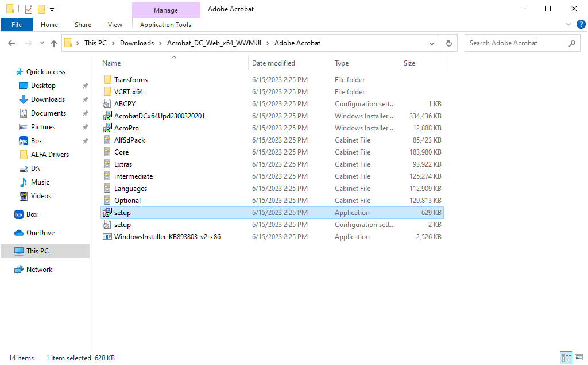Viewport: 588px width, 365px height.
Task: Click the setup configuration settings file icon
Action: click(107, 225)
